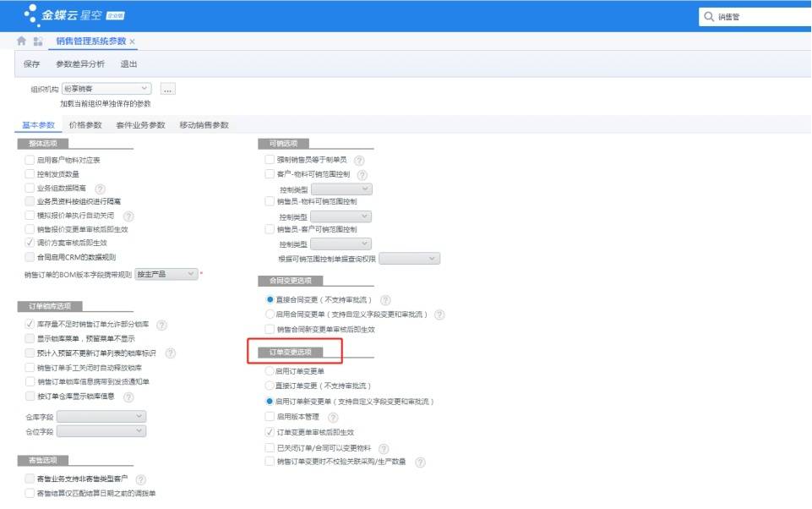This screenshot has height=509, width=812.
Task: Close the 销售管理系统参数 tab
Action: (133, 41)
